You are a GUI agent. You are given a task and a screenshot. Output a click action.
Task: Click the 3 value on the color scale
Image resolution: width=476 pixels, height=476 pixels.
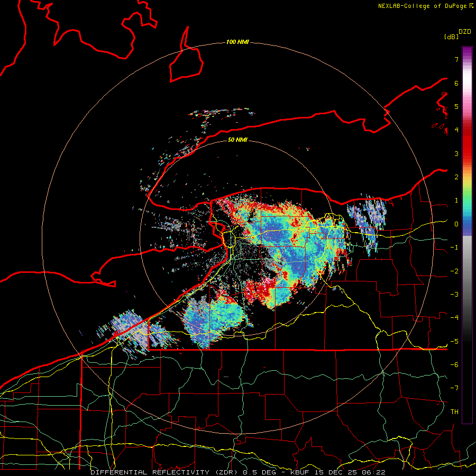pyautogui.click(x=456, y=153)
